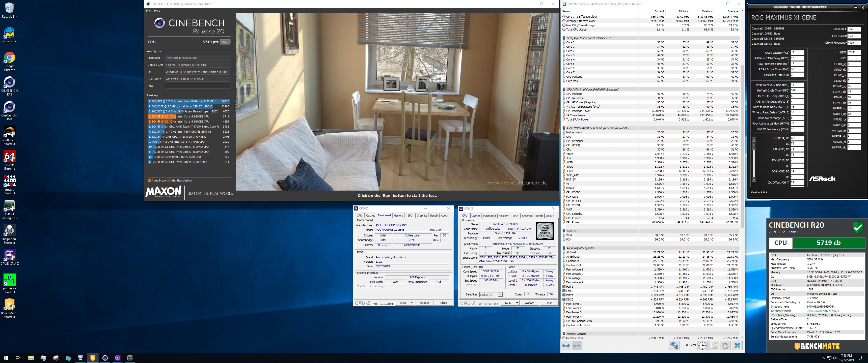Image resolution: width=868 pixels, height=363 pixels.
Task: Open Cinebench Help menu
Action: click(x=157, y=11)
